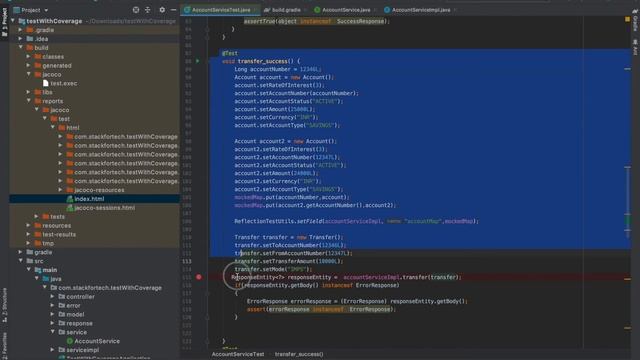Expand the error package
The image size is (640, 360).
pos(53,305)
